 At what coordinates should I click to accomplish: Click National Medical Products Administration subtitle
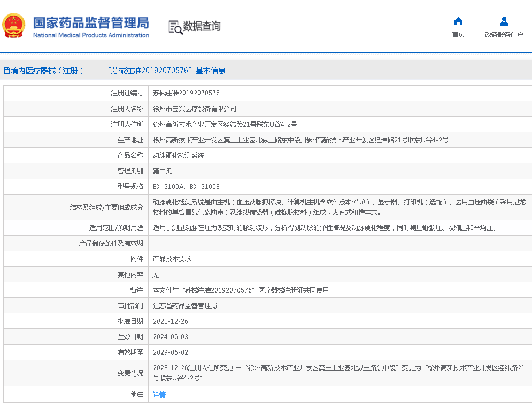[91, 35]
